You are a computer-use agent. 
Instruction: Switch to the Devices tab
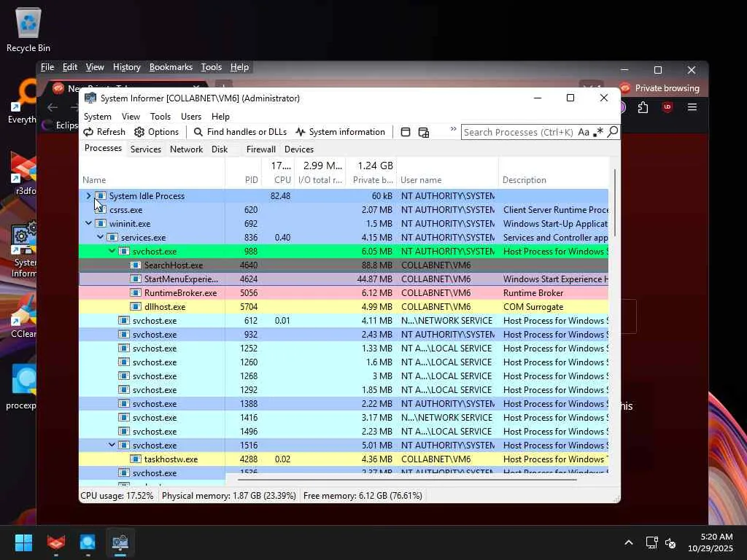299,149
